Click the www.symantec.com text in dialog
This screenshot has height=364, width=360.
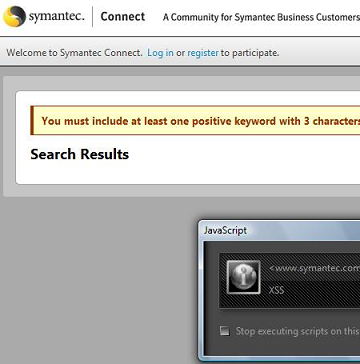(314, 268)
